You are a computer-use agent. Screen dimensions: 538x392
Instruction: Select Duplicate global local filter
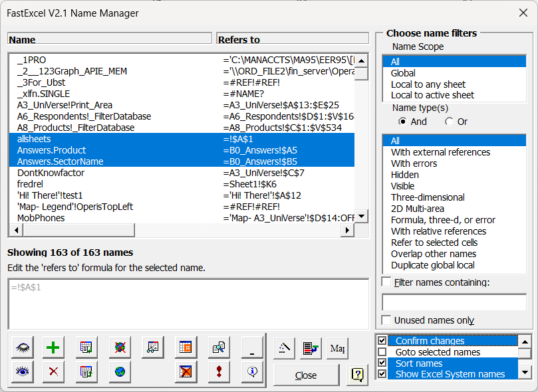point(454,265)
